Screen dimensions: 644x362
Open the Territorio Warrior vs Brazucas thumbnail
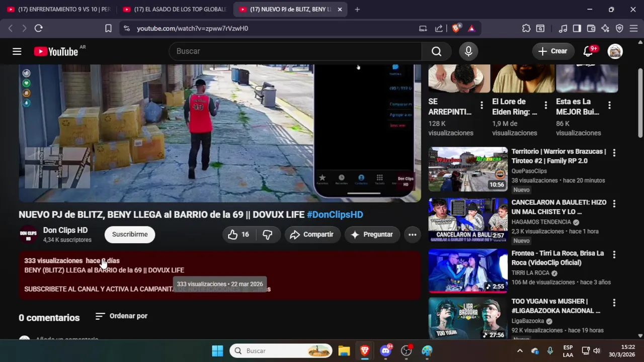pyautogui.click(x=468, y=169)
